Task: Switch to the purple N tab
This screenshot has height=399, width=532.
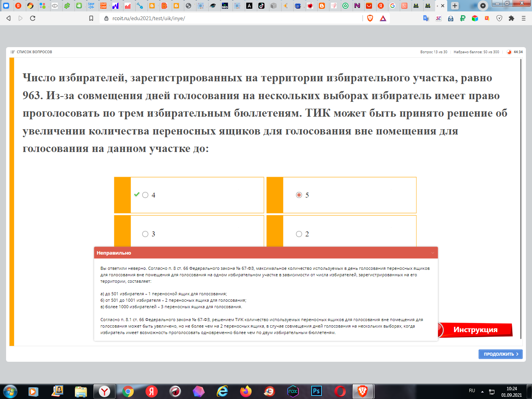Action: (x=357, y=6)
